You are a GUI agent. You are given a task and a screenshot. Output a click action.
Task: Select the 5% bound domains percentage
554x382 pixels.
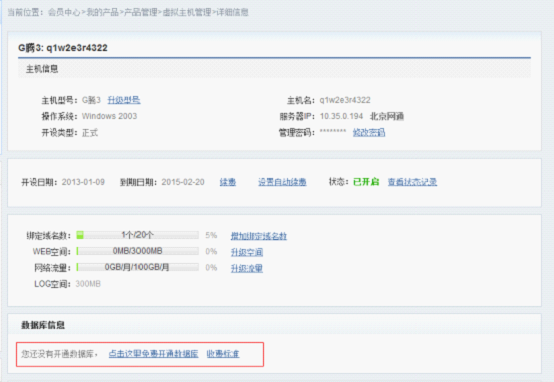pyautogui.click(x=211, y=235)
